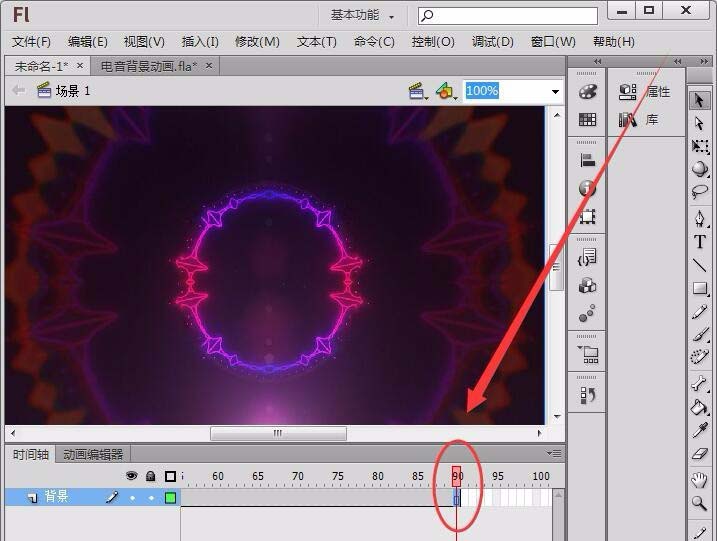Open the Project panel icon
717x541 pixels.
point(589,354)
